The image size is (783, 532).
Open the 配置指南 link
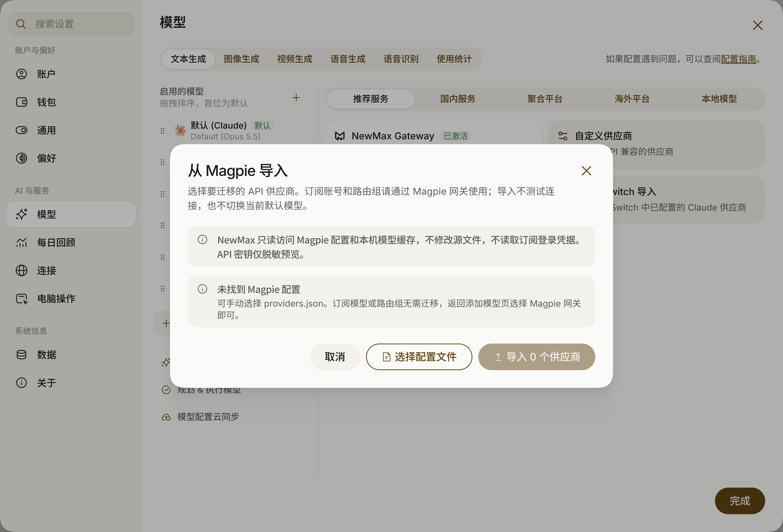[x=739, y=59]
